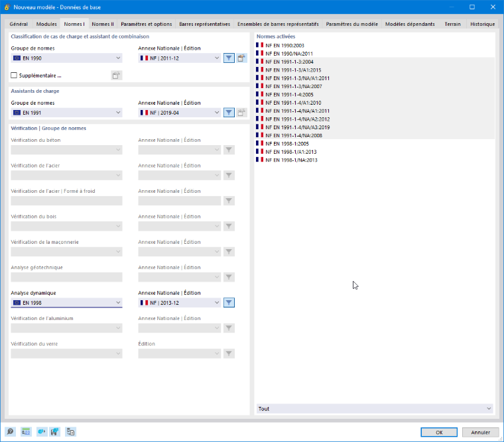Open the Modèles dépendants tab
This screenshot has height=442, width=504.
coord(410,24)
